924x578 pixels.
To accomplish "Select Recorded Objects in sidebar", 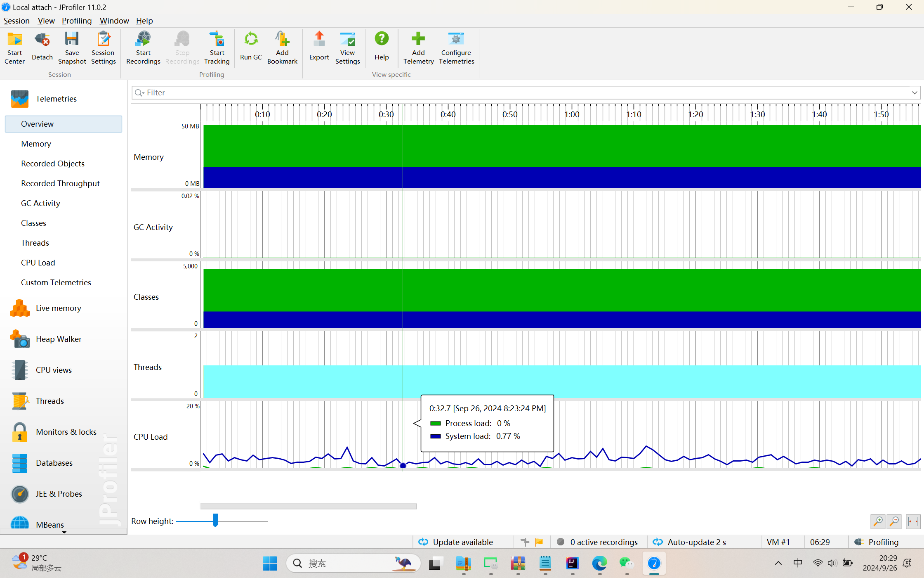I will coord(53,163).
